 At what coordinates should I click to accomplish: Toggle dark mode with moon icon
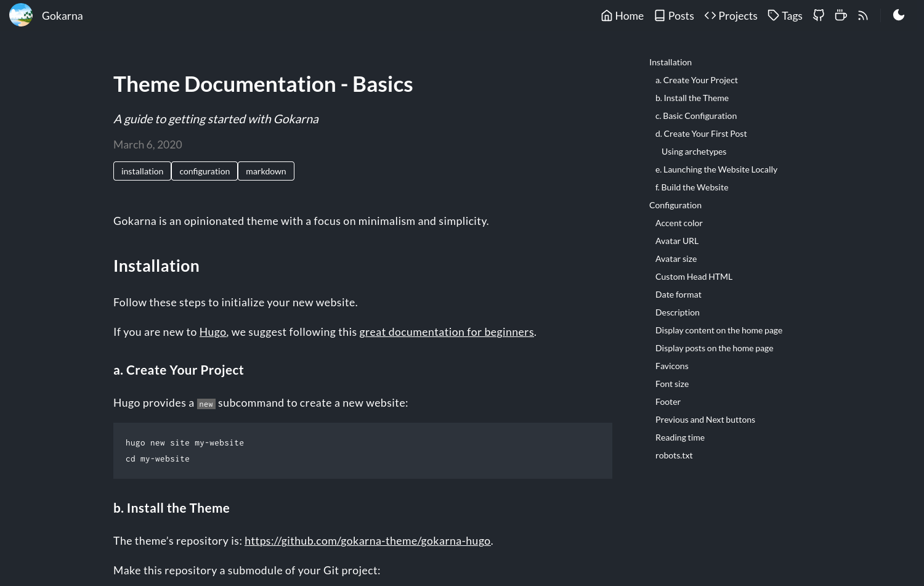click(x=898, y=15)
